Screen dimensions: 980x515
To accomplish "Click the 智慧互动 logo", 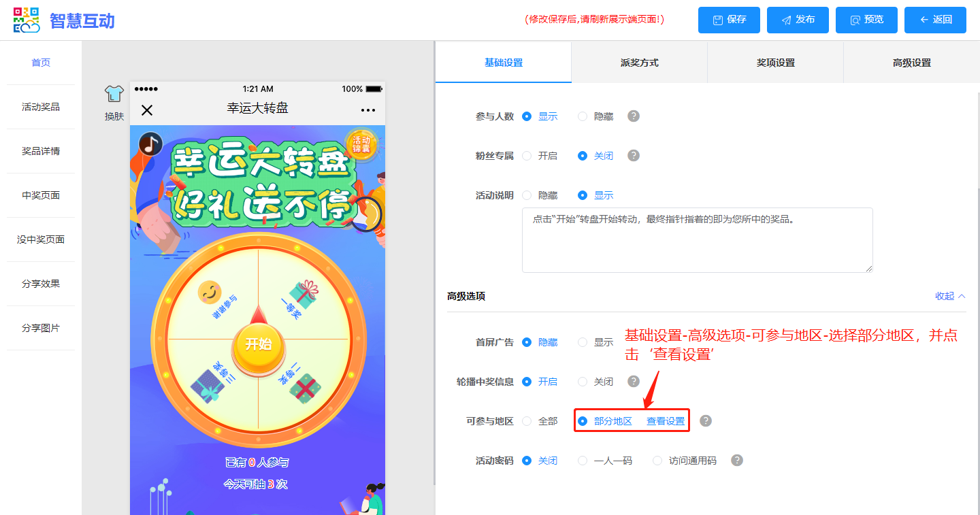I will click(x=65, y=20).
